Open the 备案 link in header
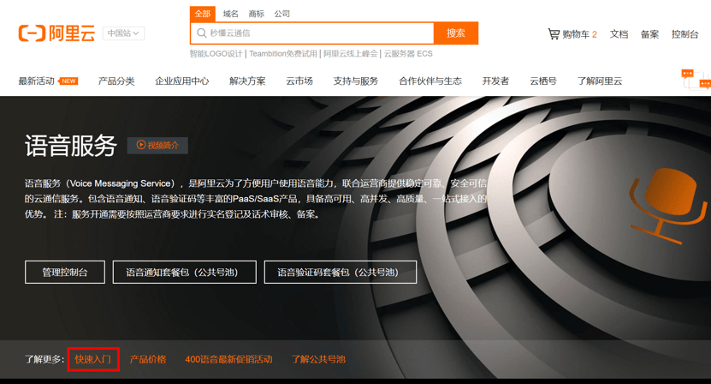This screenshot has width=711, height=384. point(649,34)
